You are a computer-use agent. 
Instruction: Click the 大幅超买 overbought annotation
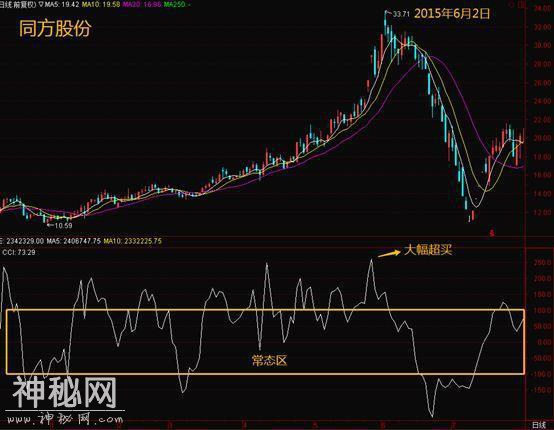pos(428,250)
